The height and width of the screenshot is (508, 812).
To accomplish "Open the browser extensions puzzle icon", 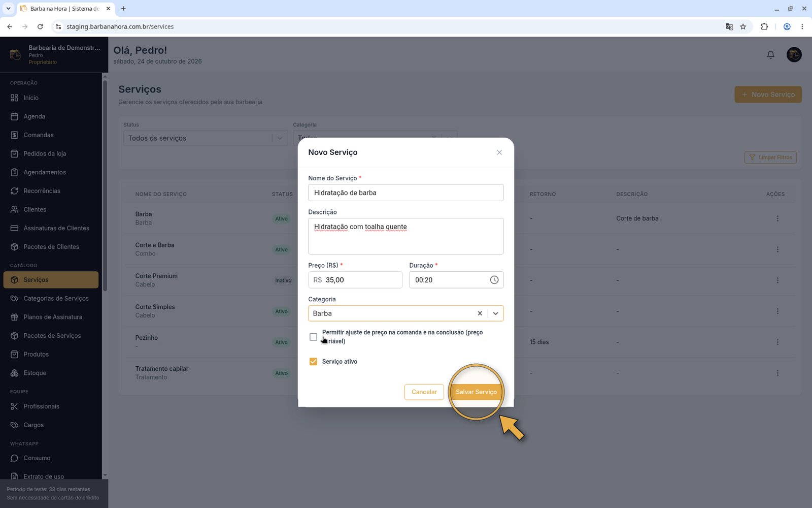I will [764, 27].
